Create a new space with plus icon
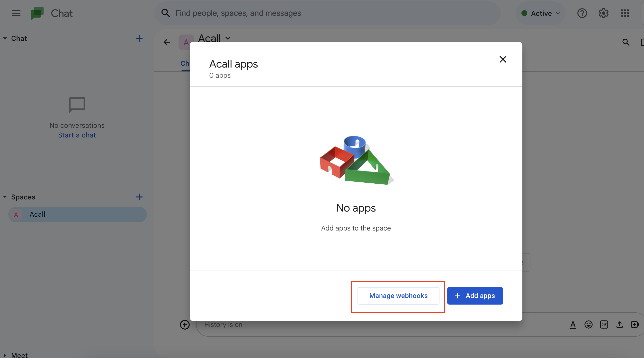The height and width of the screenshot is (358, 644). tap(139, 197)
